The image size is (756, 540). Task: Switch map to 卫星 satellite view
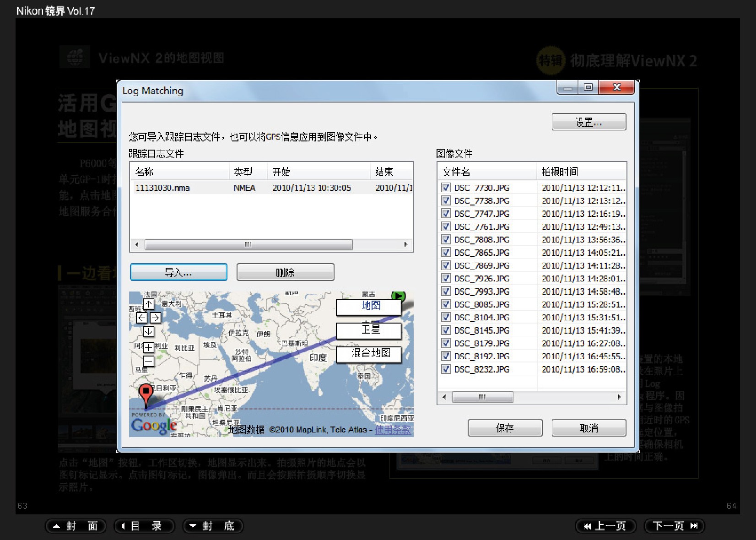point(369,330)
